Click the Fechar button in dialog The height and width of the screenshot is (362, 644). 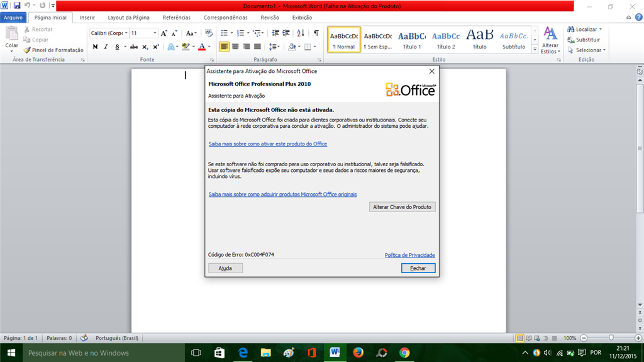click(x=418, y=268)
